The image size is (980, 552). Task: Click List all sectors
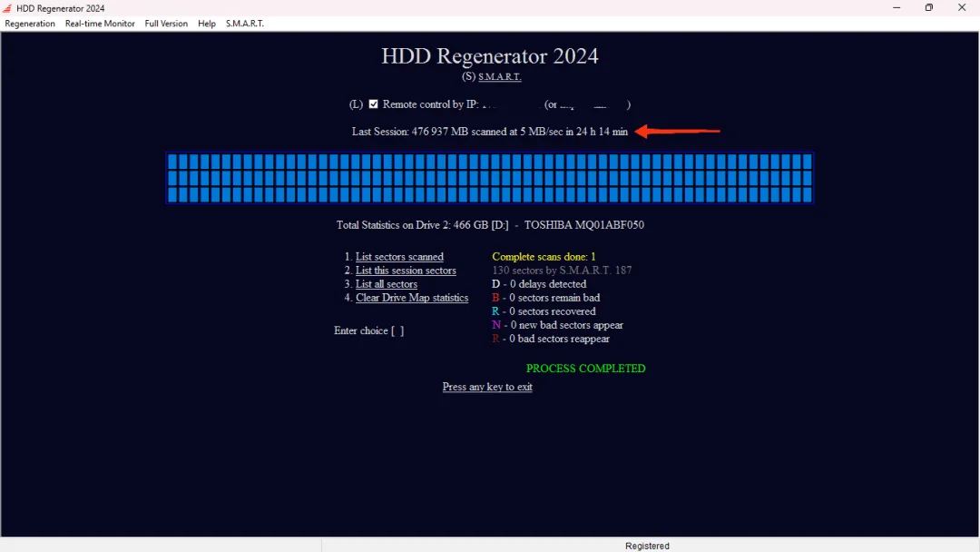click(387, 284)
